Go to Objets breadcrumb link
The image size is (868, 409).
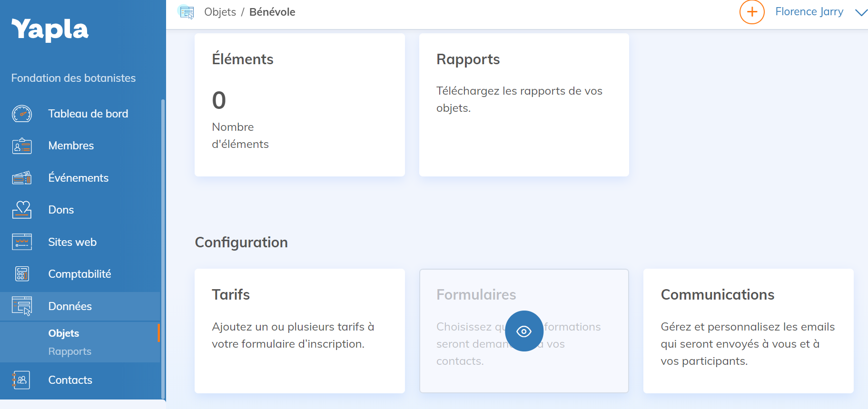pyautogui.click(x=220, y=12)
